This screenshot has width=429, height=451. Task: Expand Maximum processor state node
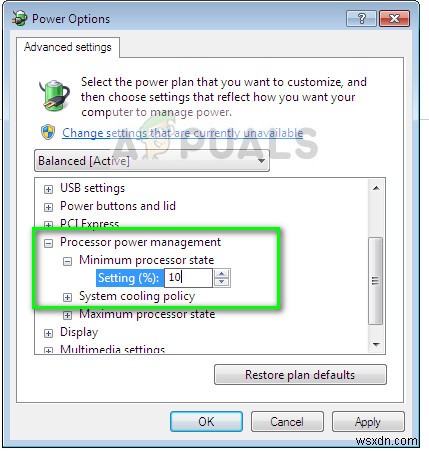pyautogui.click(x=67, y=315)
